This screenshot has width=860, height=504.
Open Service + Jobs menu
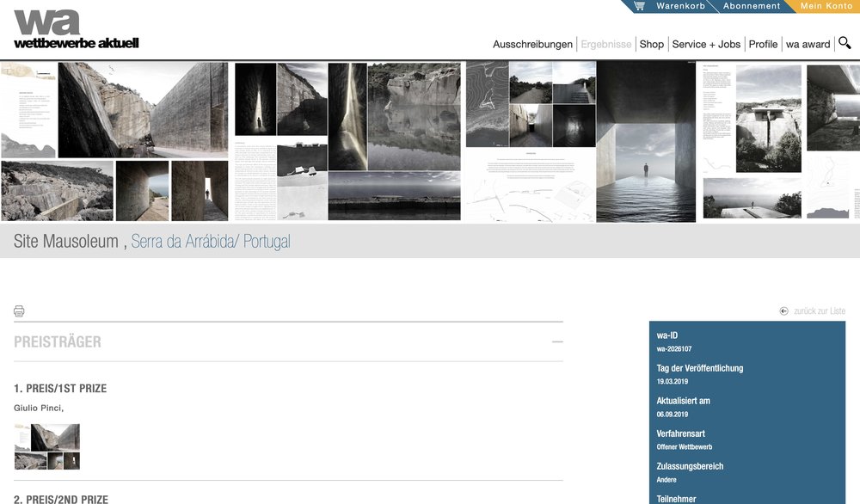point(706,45)
